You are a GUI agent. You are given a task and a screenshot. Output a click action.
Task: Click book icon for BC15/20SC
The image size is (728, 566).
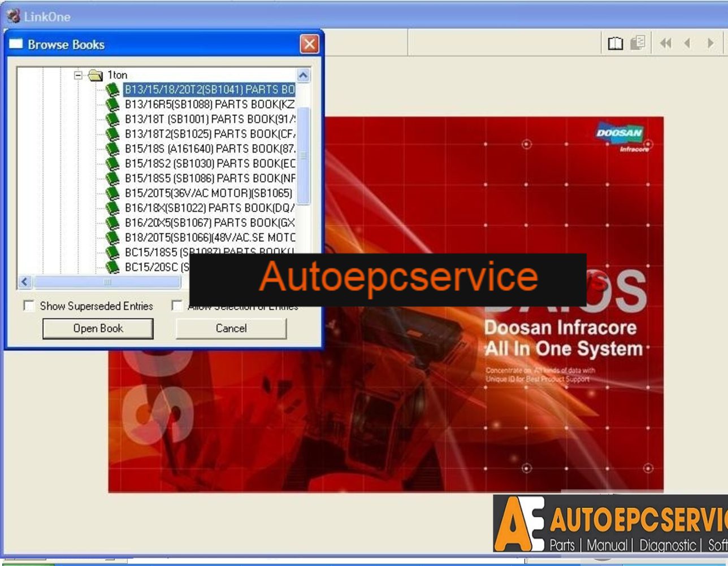(x=113, y=267)
